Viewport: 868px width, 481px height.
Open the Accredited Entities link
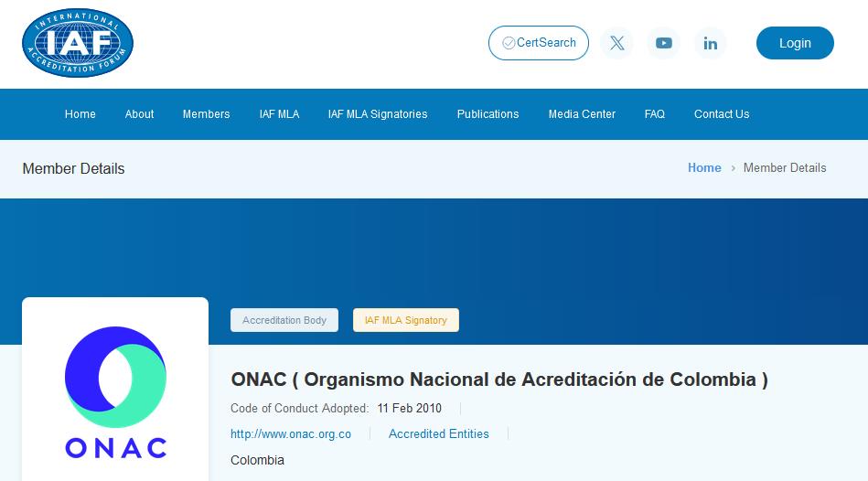[439, 434]
